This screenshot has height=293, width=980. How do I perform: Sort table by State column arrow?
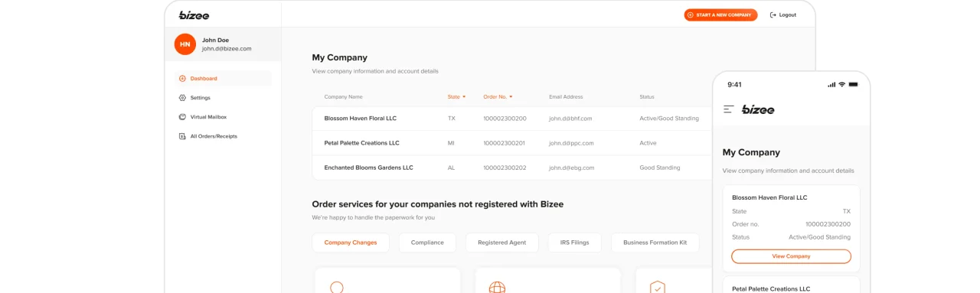click(464, 97)
